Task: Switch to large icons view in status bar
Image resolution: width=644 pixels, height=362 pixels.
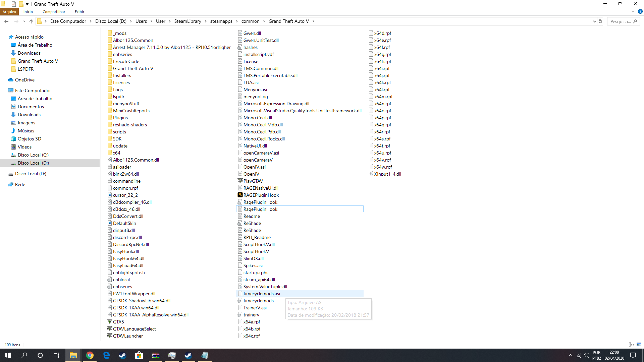Action: [639, 345]
